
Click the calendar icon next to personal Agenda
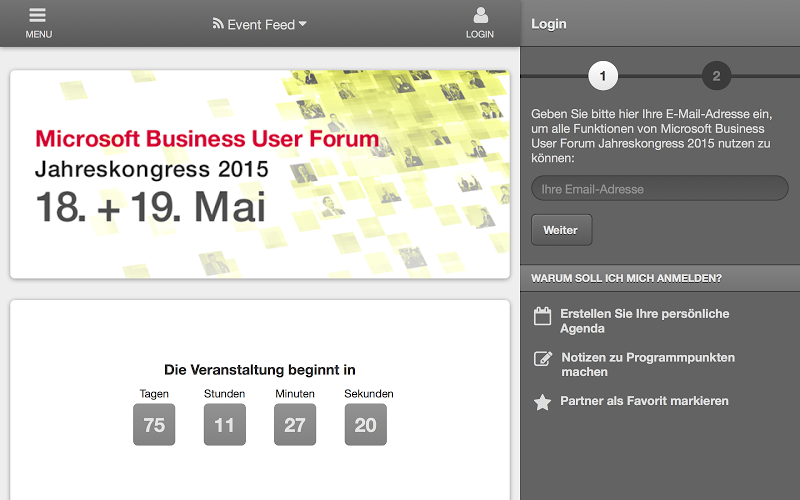(542, 316)
